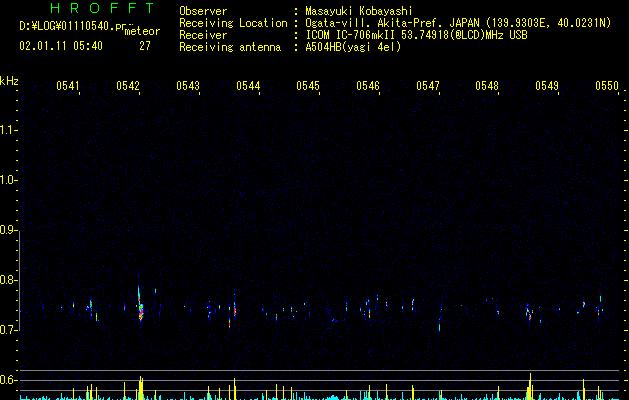Click the 0548 time marker

click(x=487, y=85)
